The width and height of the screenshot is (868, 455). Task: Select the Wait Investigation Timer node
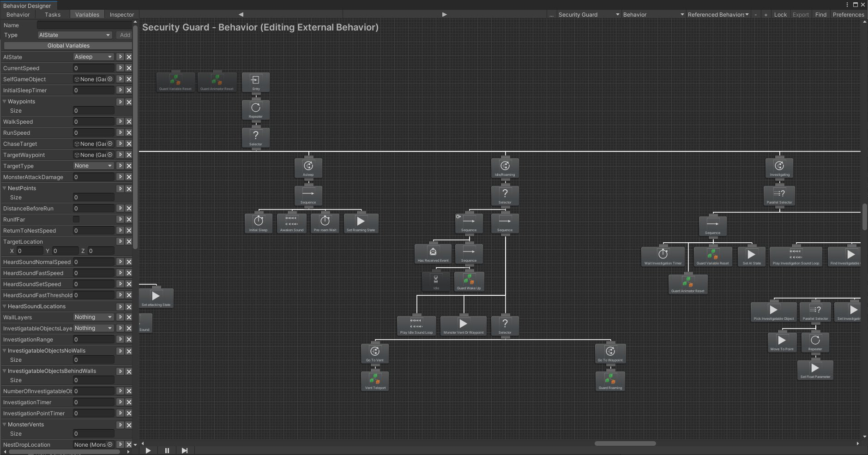663,257
